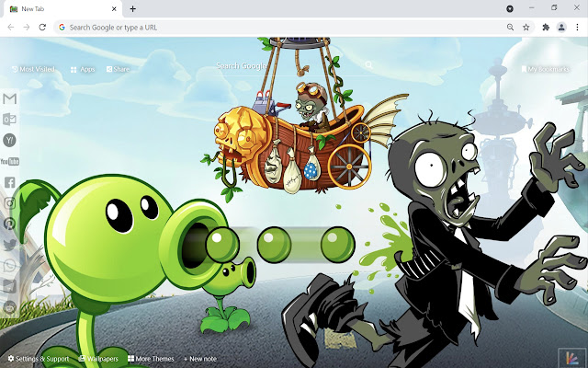Open the Wallpapers option

[98, 359]
